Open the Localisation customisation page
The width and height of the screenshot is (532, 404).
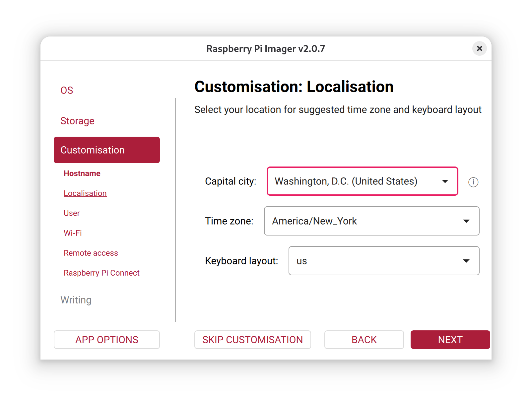tap(85, 193)
